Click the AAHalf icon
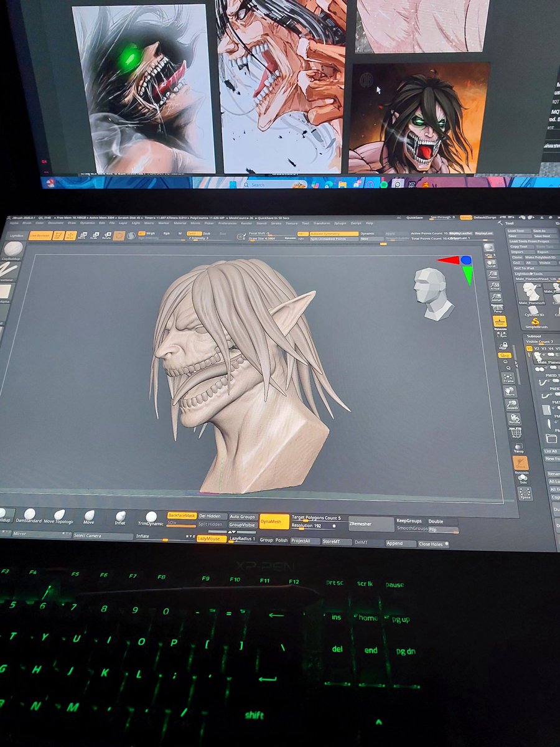Screen dimensions: 560x747 click(x=496, y=298)
